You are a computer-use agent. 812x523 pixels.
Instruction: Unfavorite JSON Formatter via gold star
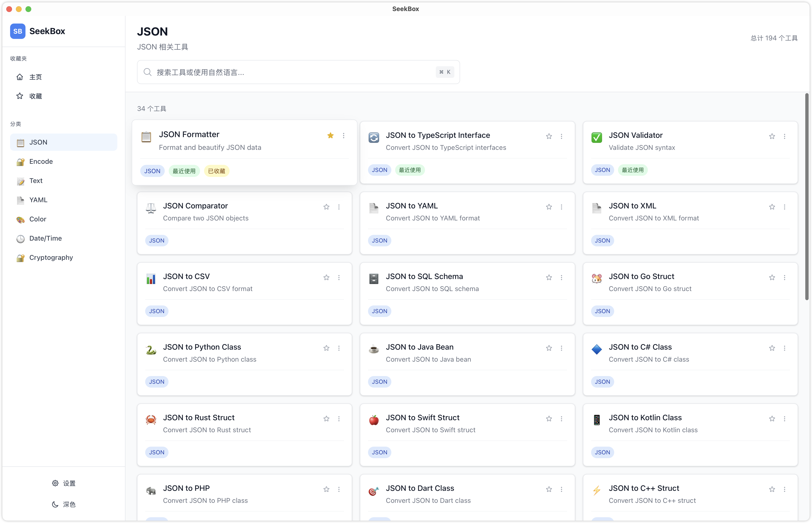(x=330, y=135)
